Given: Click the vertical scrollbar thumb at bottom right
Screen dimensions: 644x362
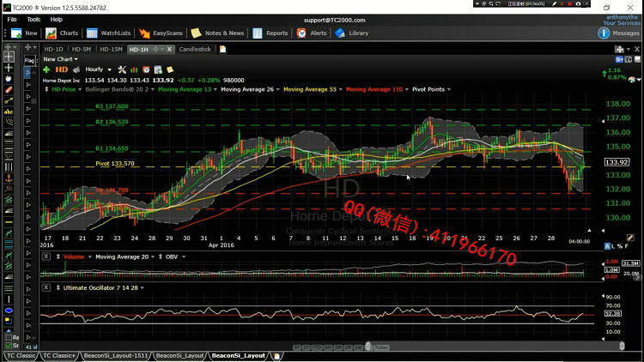Looking at the screenshot, I should 622,346.
